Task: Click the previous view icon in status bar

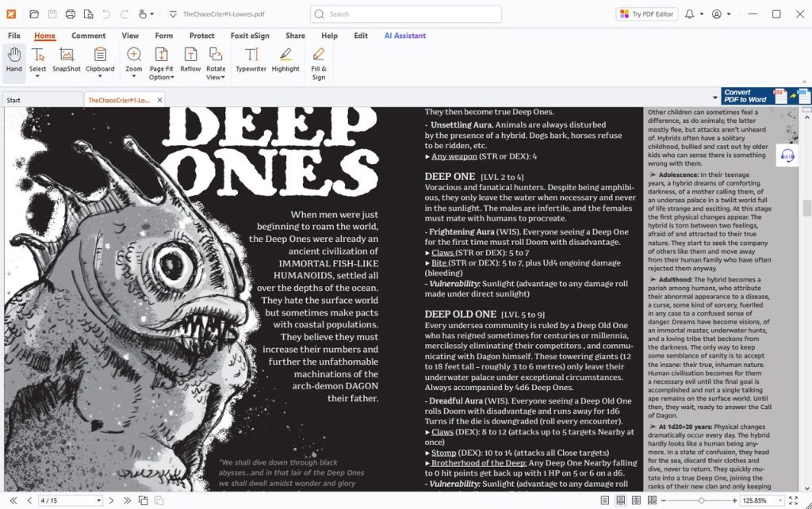Action: 143,500
